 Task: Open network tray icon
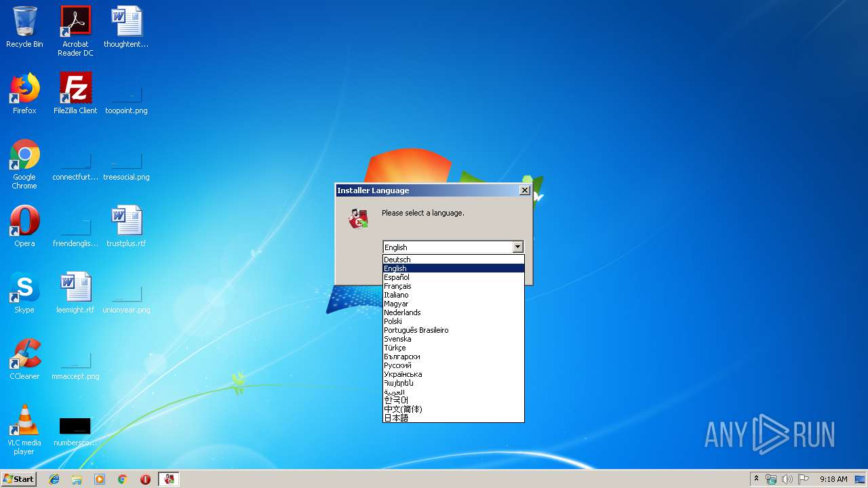(x=771, y=479)
